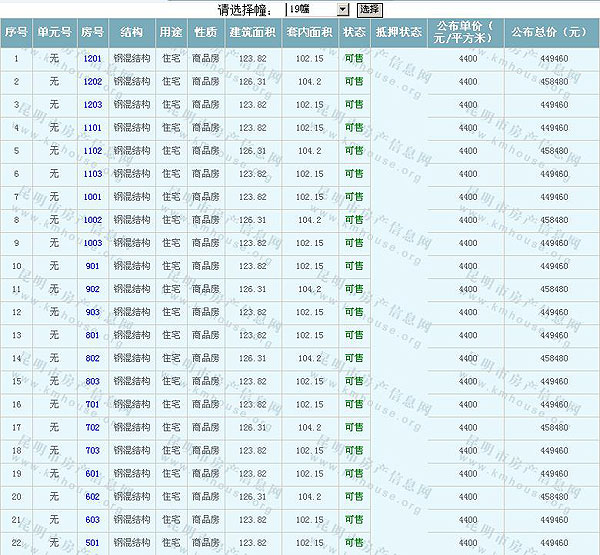Click room 1203 link
The width and height of the screenshot is (600, 555).
pos(92,105)
